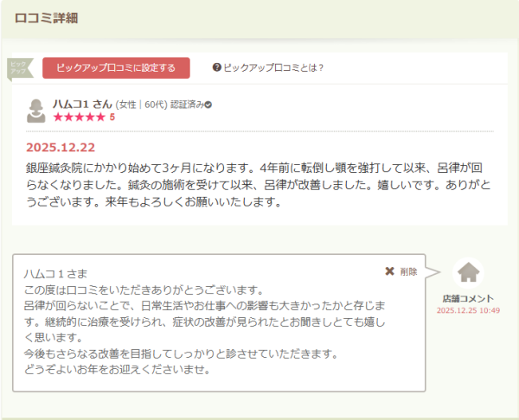Click the X delete icon on store comment
This screenshot has width=519, height=420.
point(389,271)
